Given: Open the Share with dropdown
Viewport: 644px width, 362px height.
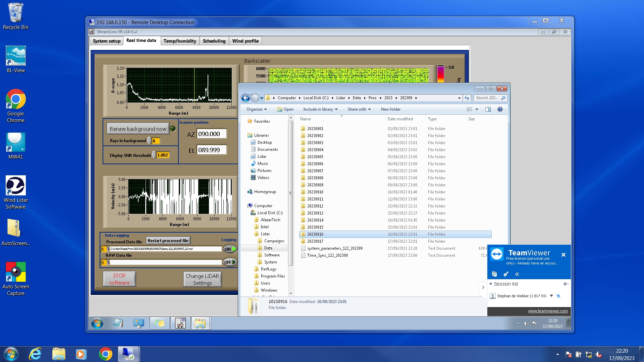Looking at the screenshot, I should coord(359,109).
